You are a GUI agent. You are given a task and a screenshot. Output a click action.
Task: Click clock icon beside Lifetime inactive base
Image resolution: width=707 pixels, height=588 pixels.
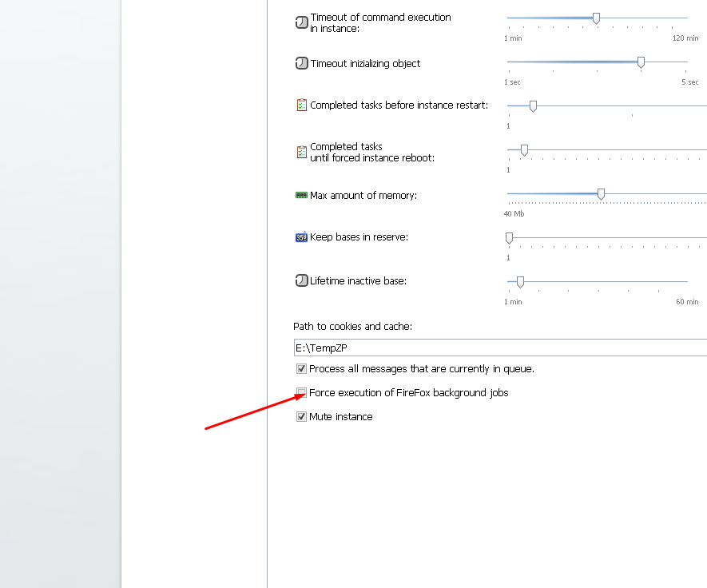pos(301,280)
